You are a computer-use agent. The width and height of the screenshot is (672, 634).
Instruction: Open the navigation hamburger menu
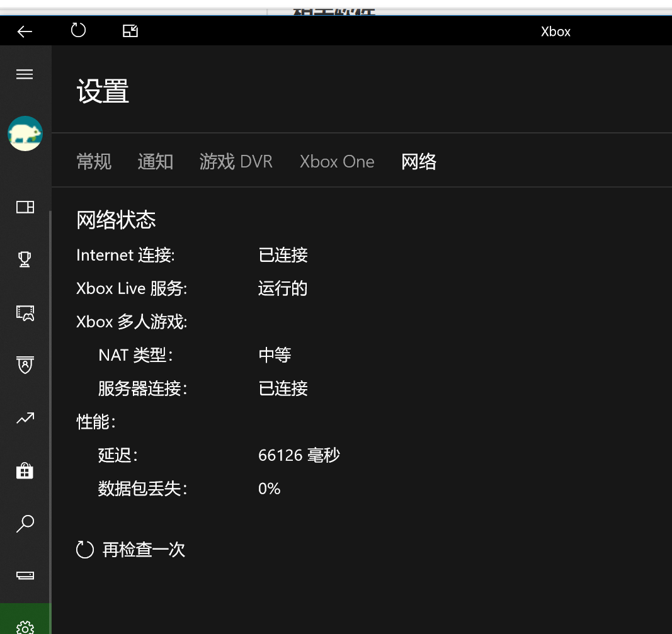point(25,74)
